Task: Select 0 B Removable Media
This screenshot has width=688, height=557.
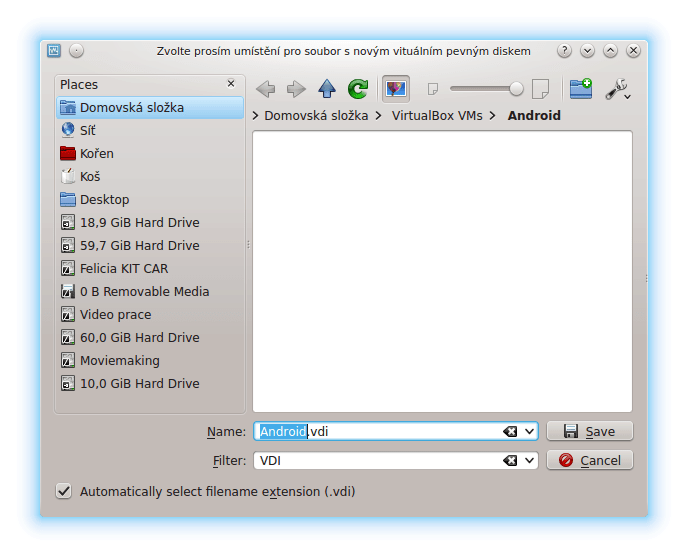Action: [x=150, y=291]
